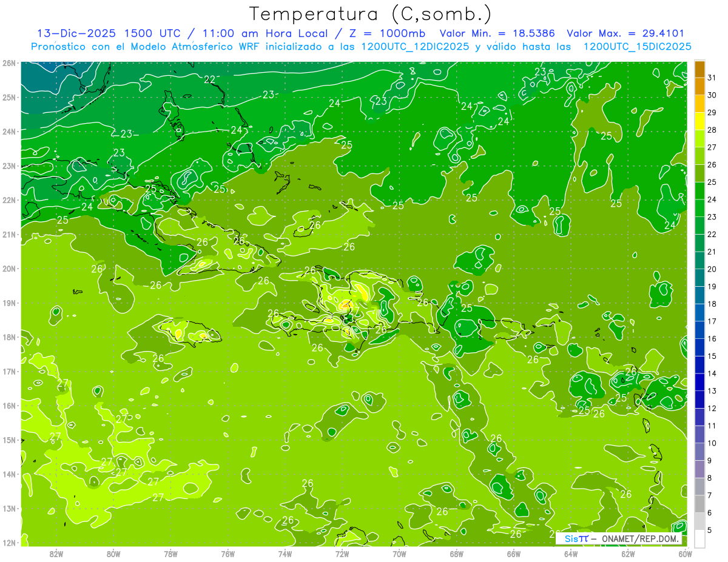
Task: Click the '62W' longitude axis label
Action: [x=628, y=554]
